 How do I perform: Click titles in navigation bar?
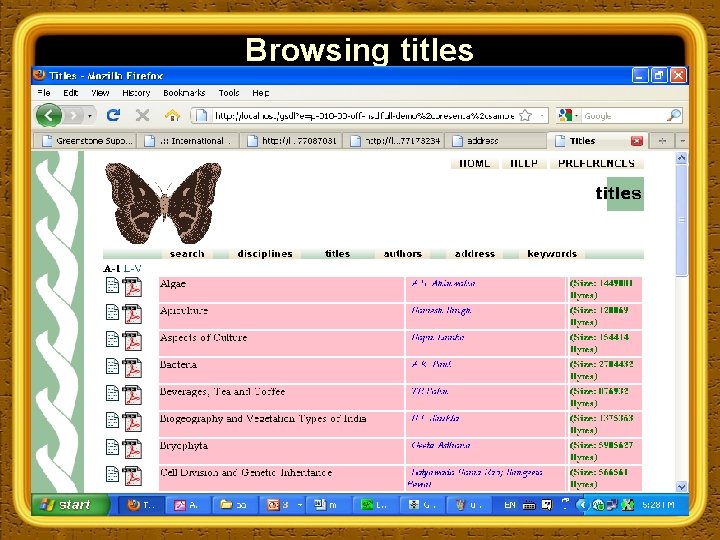click(x=338, y=253)
